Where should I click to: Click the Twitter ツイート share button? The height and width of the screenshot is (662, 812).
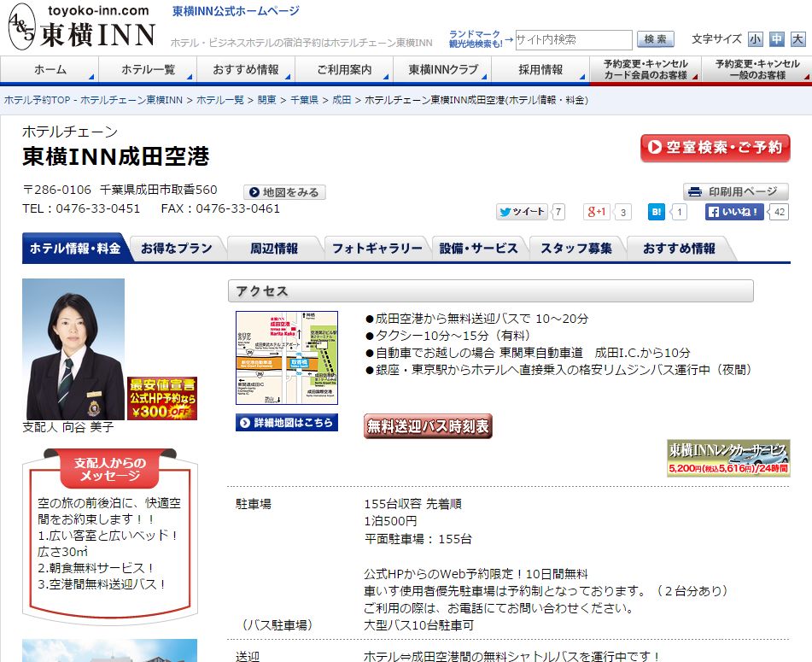[x=522, y=212]
